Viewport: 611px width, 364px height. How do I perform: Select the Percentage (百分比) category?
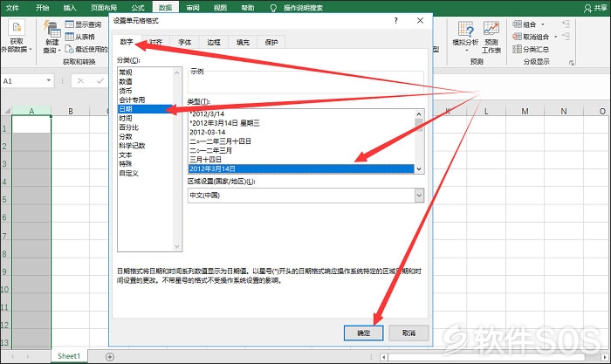coord(145,127)
